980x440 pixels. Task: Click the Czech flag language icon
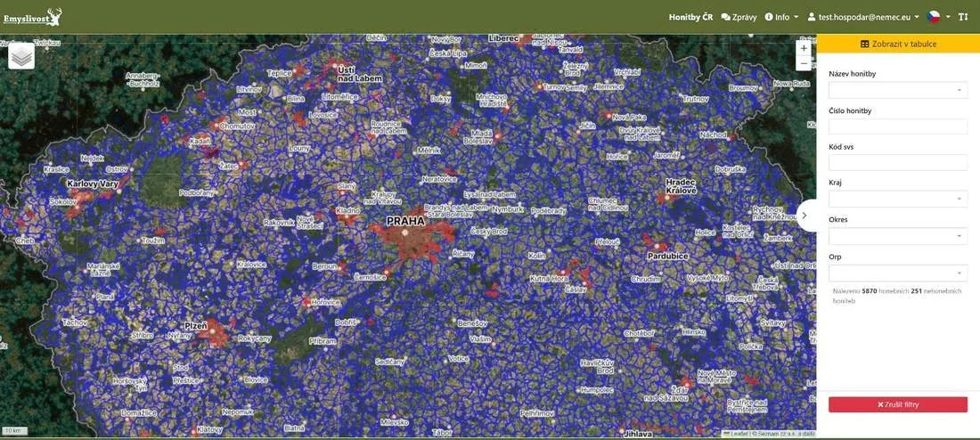coord(934,17)
